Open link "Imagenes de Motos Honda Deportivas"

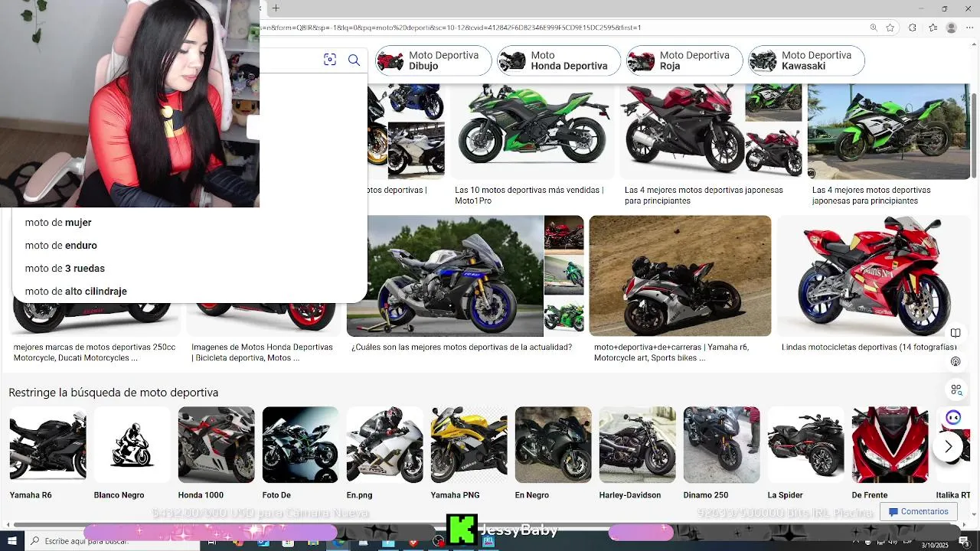262,353
